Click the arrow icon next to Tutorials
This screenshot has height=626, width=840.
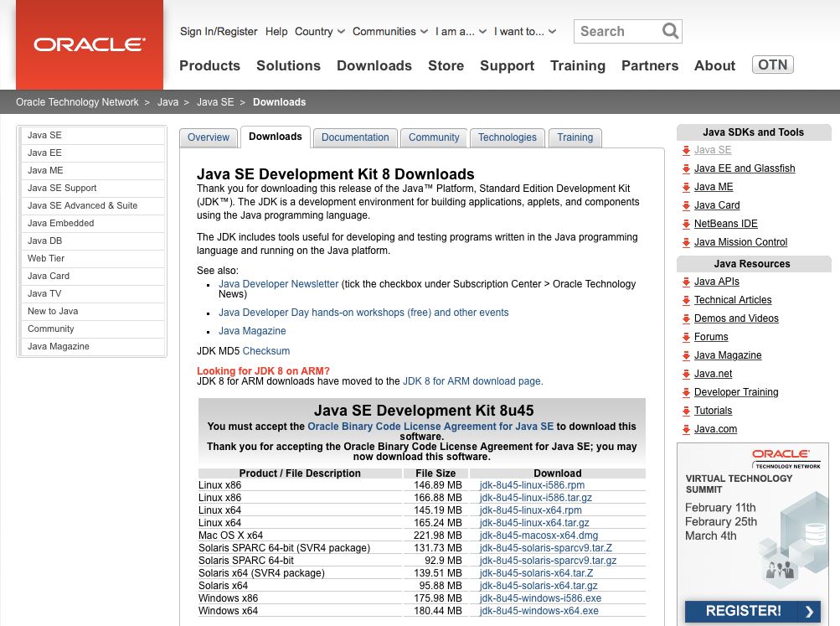(x=686, y=411)
